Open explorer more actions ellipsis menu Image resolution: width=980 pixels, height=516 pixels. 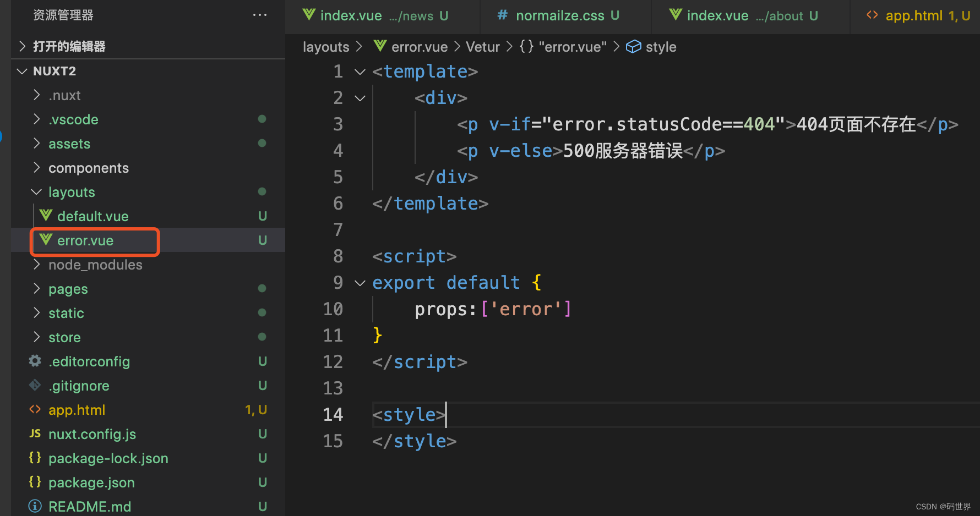click(260, 15)
